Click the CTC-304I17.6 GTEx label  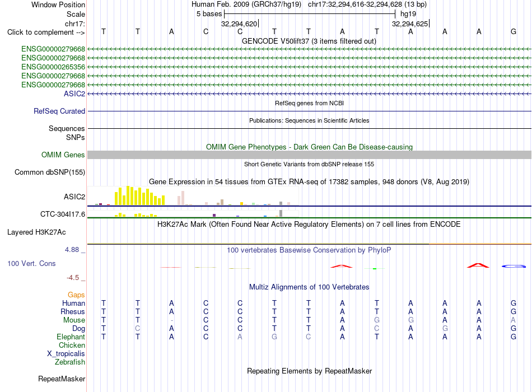tap(63, 214)
